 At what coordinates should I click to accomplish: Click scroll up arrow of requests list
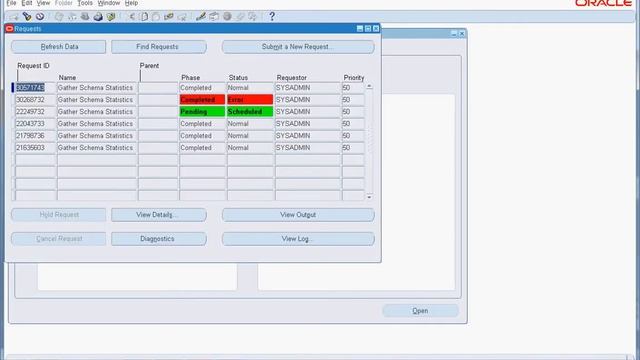369,87
